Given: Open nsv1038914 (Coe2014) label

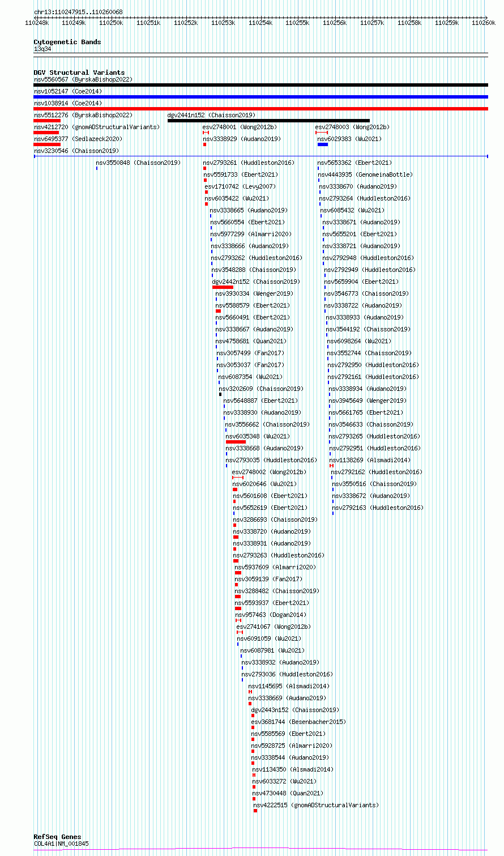Looking at the screenshot, I should [68, 103].
